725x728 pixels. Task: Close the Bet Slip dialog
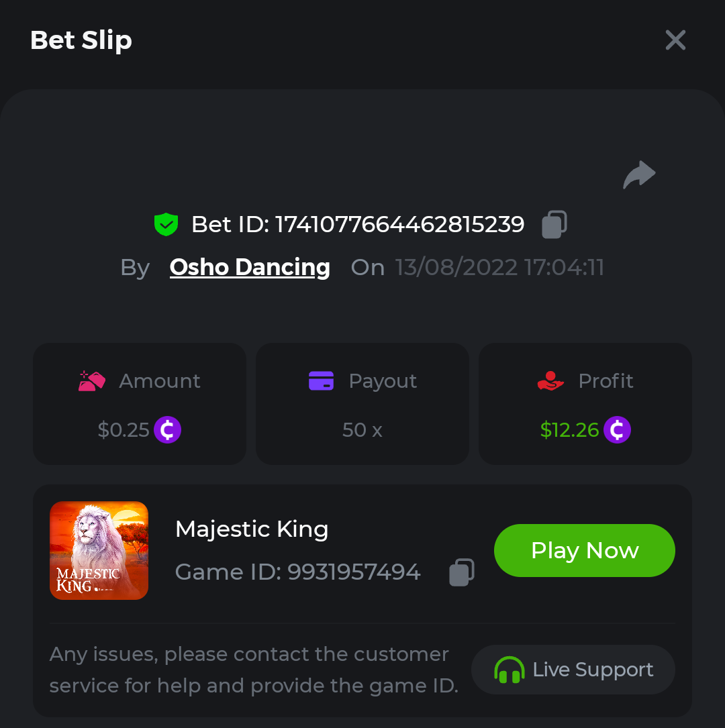675,40
